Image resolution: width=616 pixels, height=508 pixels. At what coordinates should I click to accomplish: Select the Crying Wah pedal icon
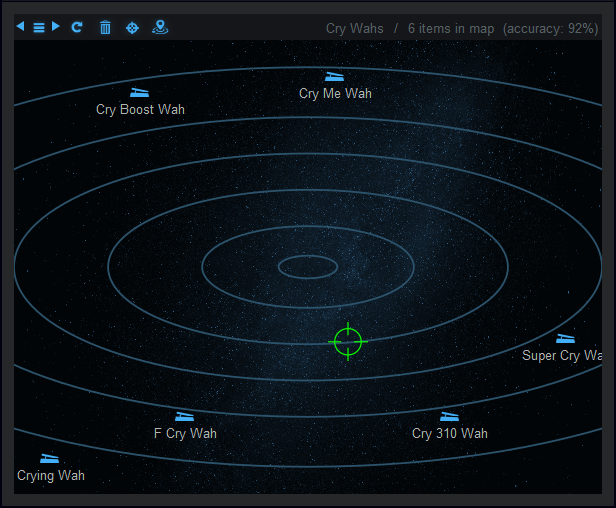point(50,458)
